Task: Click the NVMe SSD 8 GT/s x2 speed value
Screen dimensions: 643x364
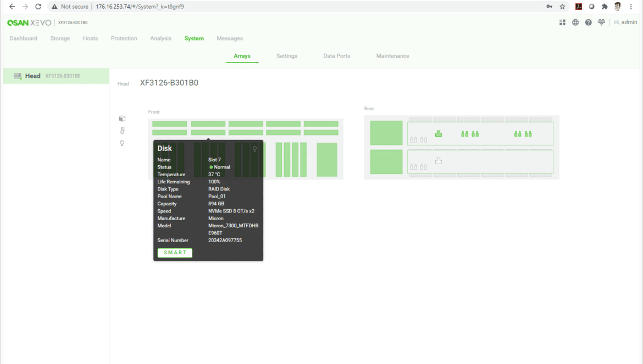Action: click(231, 211)
